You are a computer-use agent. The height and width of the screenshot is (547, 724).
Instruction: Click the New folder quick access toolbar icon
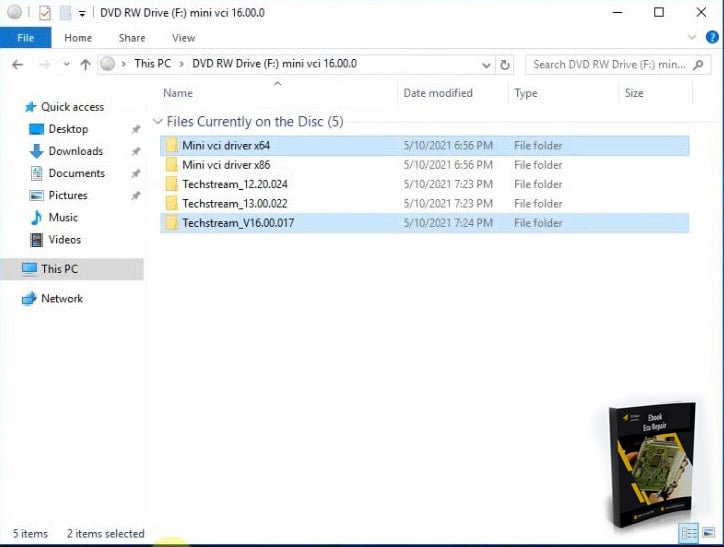[x=66, y=13]
